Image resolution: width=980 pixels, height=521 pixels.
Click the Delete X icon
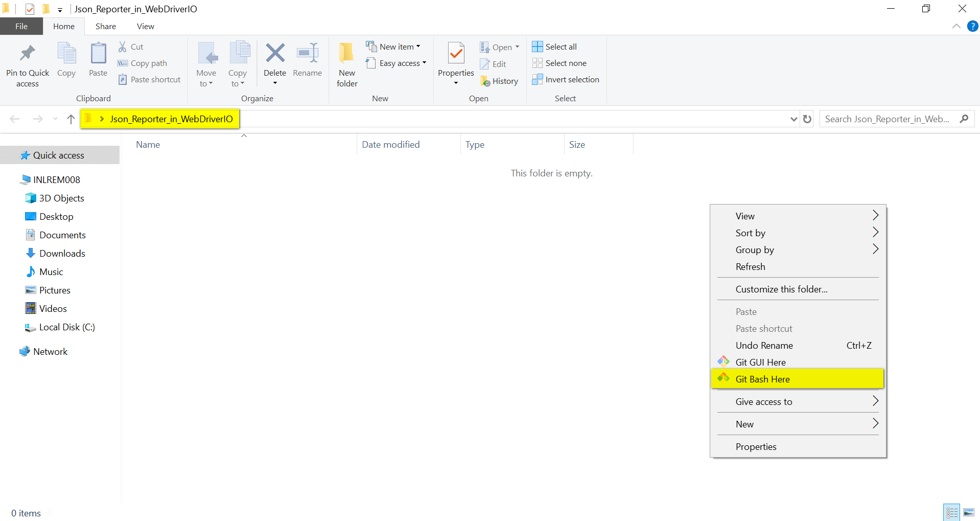click(275, 53)
